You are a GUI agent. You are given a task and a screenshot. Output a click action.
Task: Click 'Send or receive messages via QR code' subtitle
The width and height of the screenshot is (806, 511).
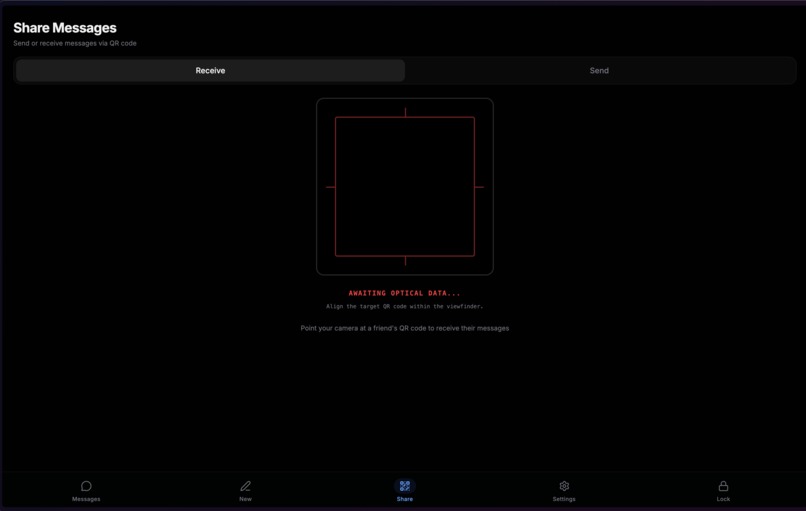tap(75, 43)
